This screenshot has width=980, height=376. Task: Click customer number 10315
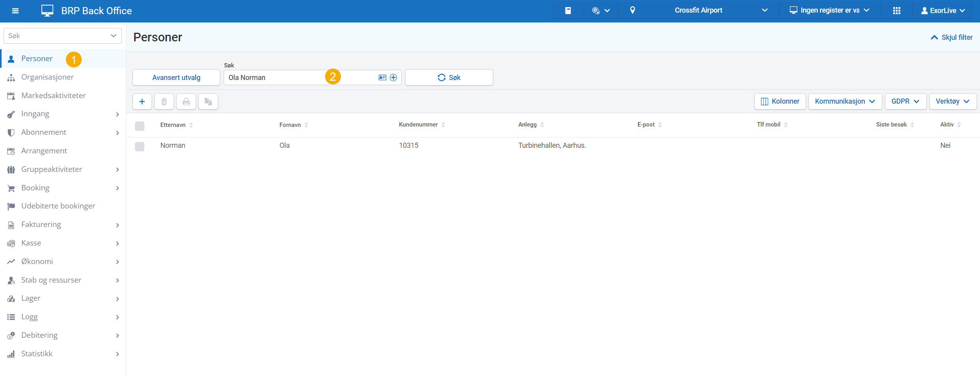(409, 145)
